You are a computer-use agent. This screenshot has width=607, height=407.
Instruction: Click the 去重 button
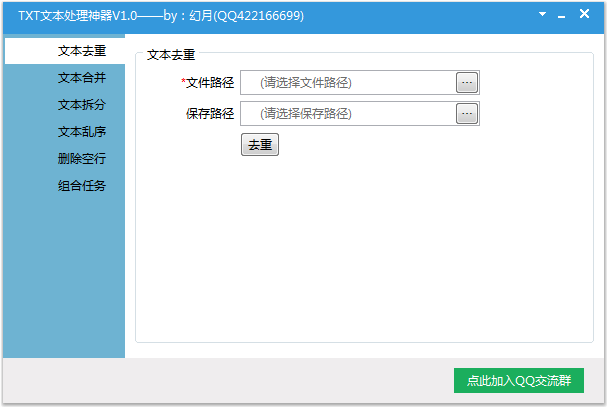pos(260,144)
